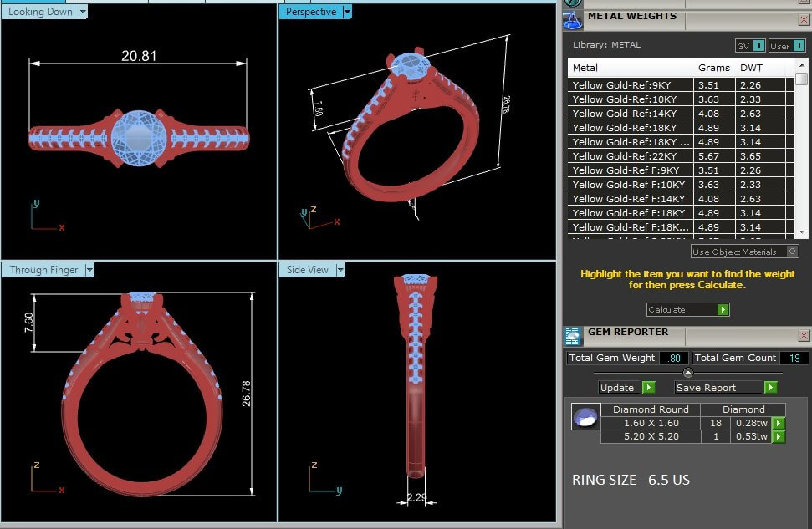Viewport: 812px width, 529px height.
Task: Open the Looking Down viewport dropdown arrow
Action: coord(83,12)
